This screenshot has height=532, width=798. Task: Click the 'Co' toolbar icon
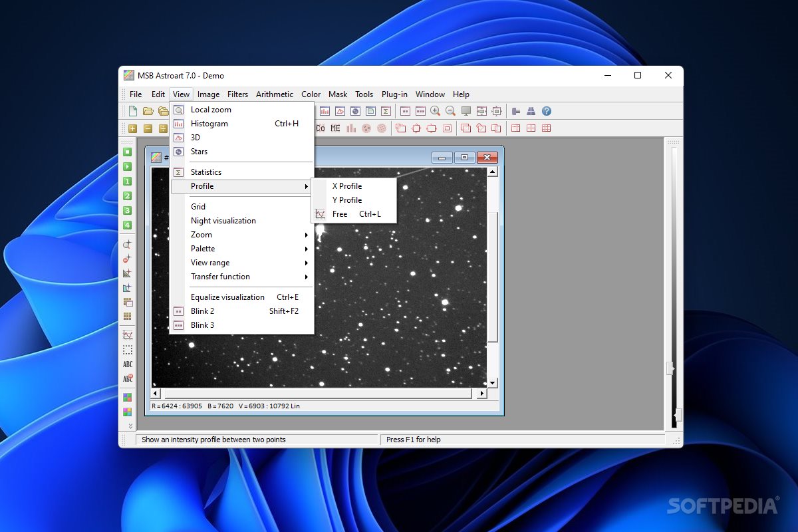click(321, 128)
